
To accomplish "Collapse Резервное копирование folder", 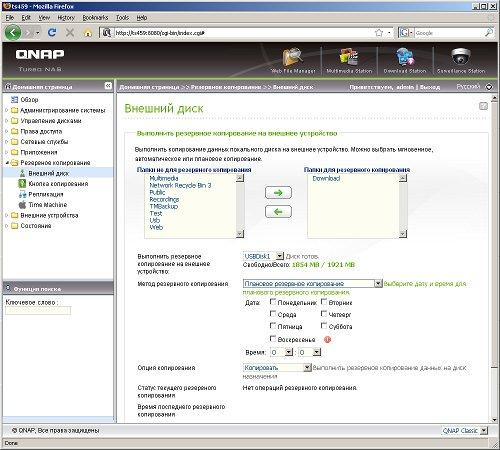I will (x=7, y=163).
